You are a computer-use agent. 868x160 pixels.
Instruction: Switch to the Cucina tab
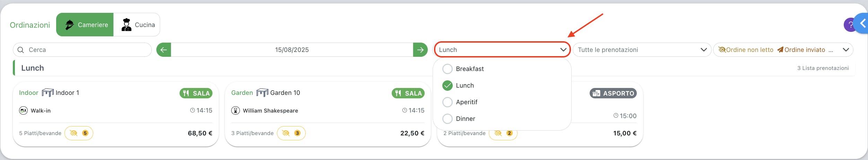click(x=137, y=25)
